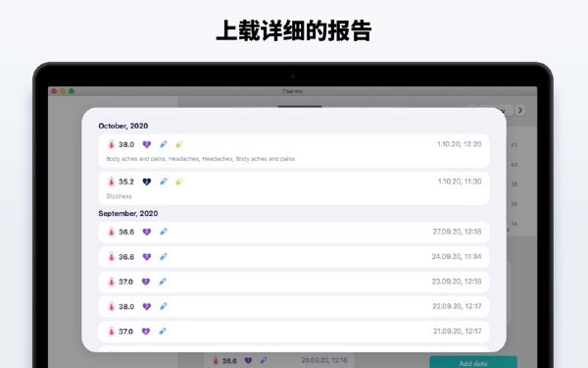Image resolution: width=588 pixels, height=368 pixels.
Task: Click thermometer icon in 27.09.20 entry
Action: click(111, 232)
